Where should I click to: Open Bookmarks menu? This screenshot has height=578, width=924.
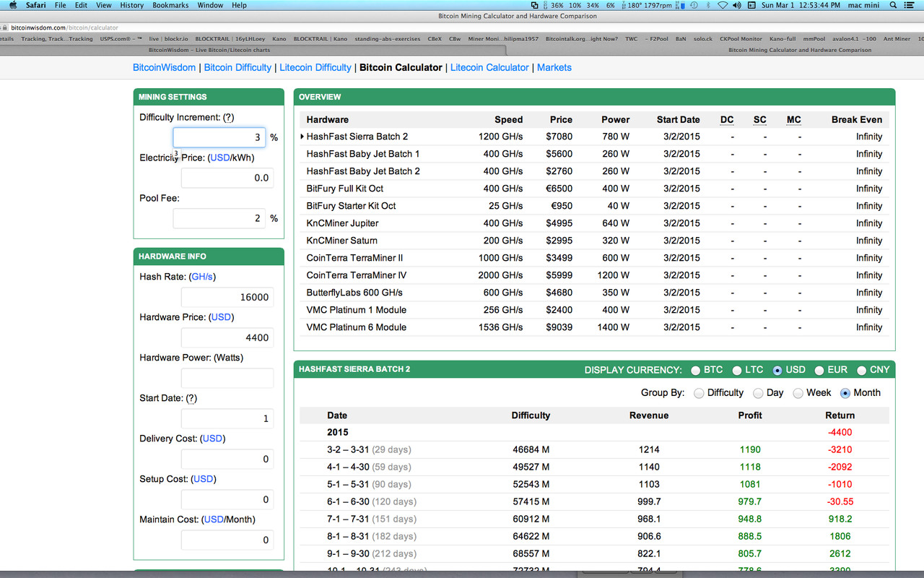170,5
